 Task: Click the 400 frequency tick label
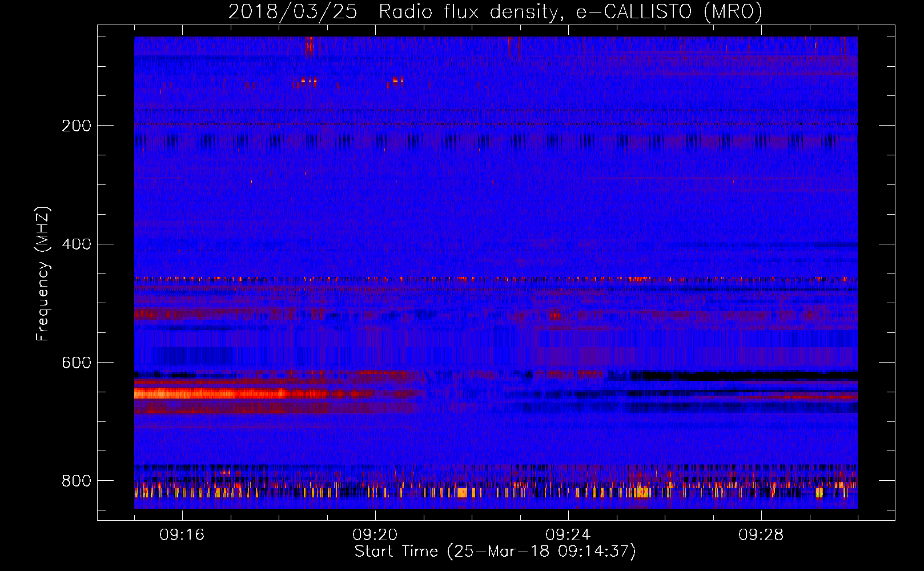pyautogui.click(x=77, y=244)
